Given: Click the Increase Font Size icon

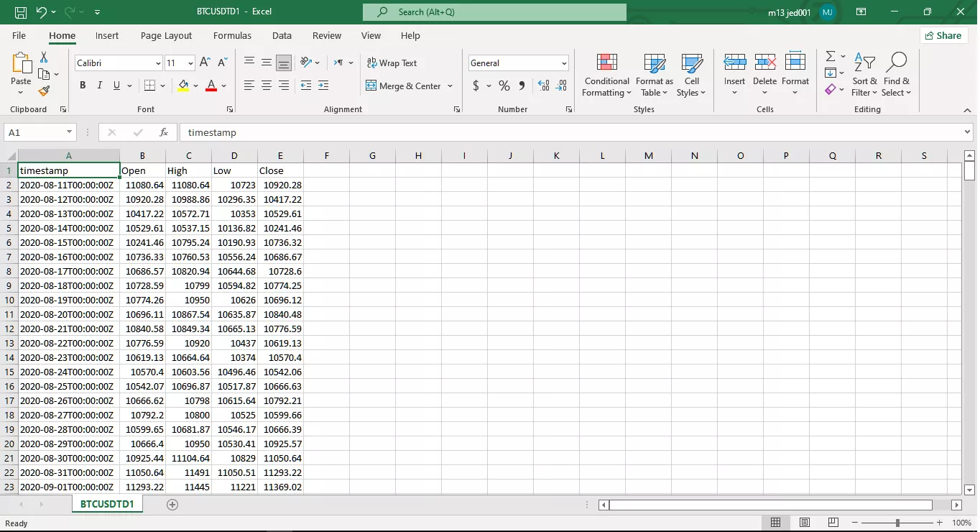Looking at the screenshot, I should (205, 63).
